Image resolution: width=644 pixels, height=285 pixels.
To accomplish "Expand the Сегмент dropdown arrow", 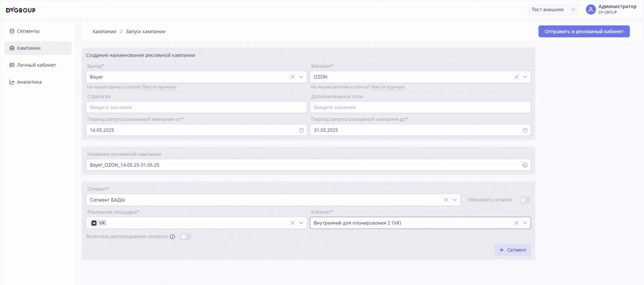I will tap(454, 200).
